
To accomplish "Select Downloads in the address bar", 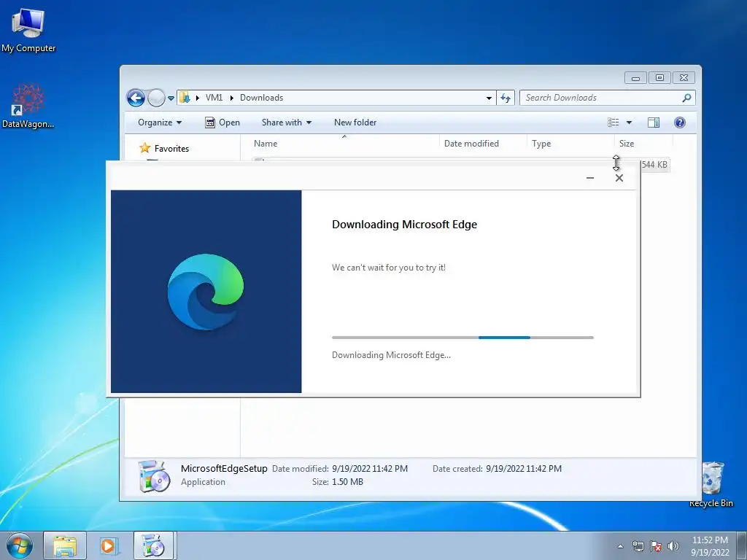I will pyautogui.click(x=262, y=98).
